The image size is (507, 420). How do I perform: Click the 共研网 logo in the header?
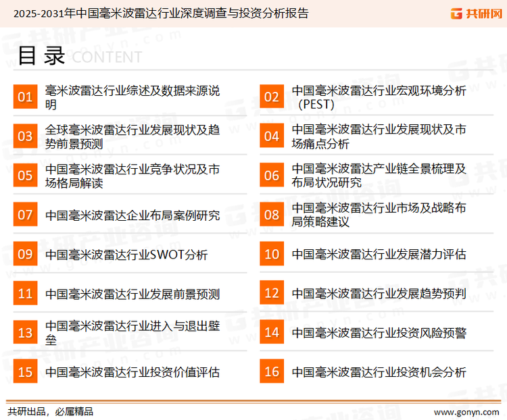477,14
